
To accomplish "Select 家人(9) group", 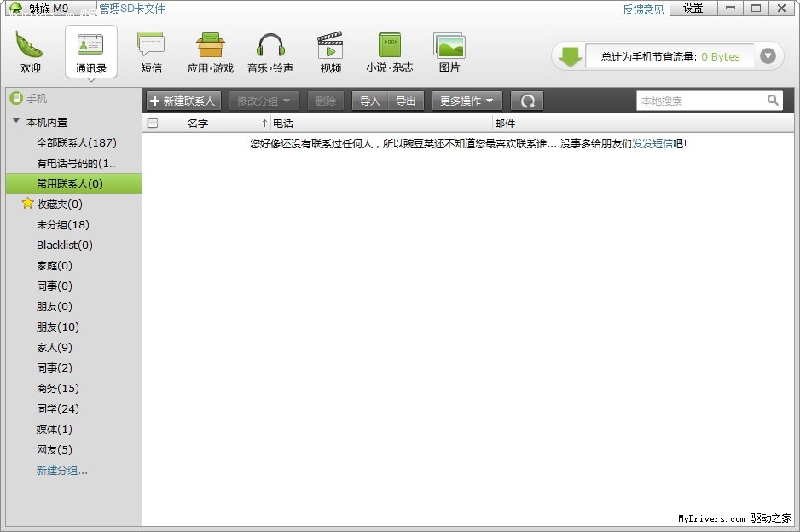I will [x=73, y=347].
